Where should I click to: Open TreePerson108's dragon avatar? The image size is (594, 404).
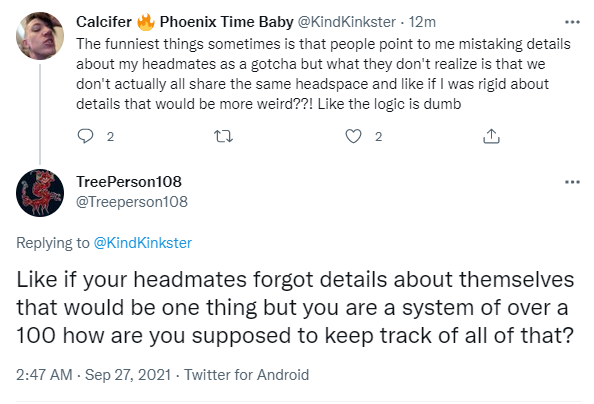(40, 193)
